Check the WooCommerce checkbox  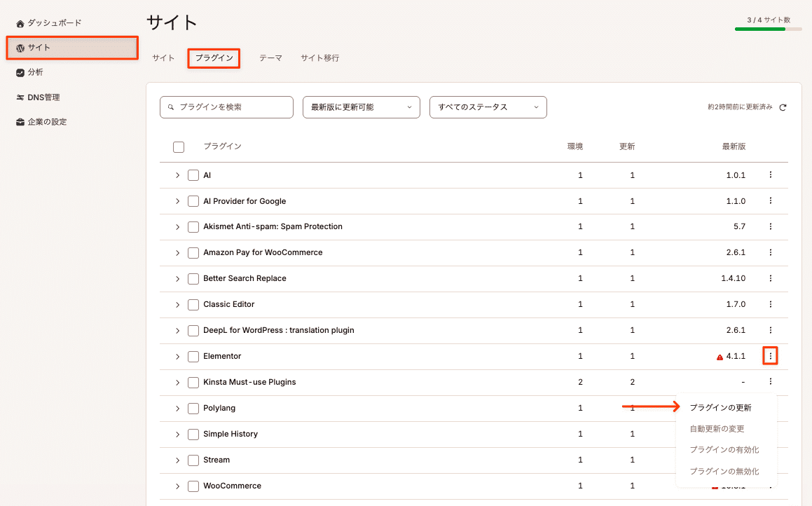pos(193,486)
